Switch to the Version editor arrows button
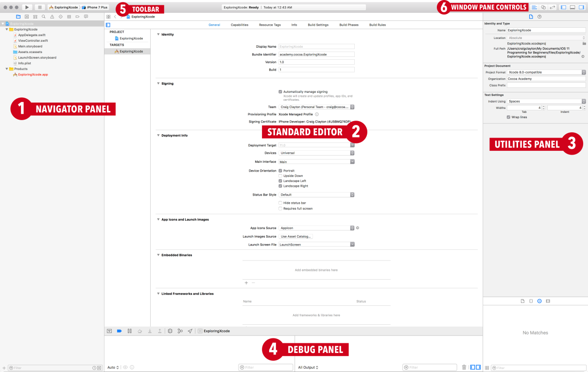The height and width of the screenshot is (372, 588). coord(553,7)
